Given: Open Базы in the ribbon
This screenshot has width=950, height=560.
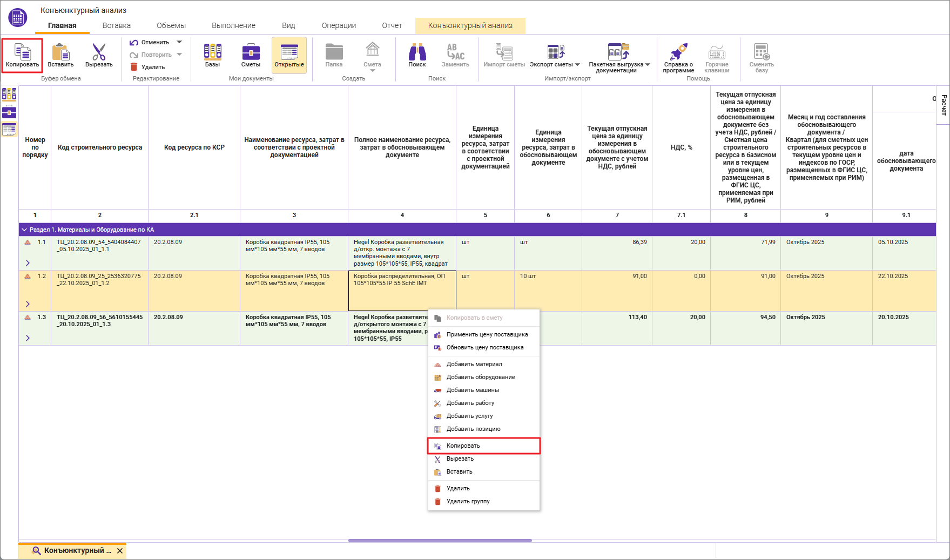Looking at the screenshot, I should 212,55.
